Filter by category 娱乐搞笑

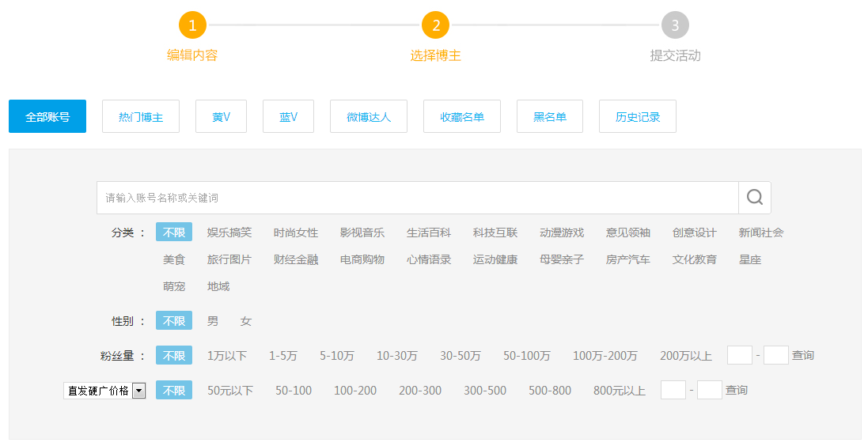click(229, 232)
